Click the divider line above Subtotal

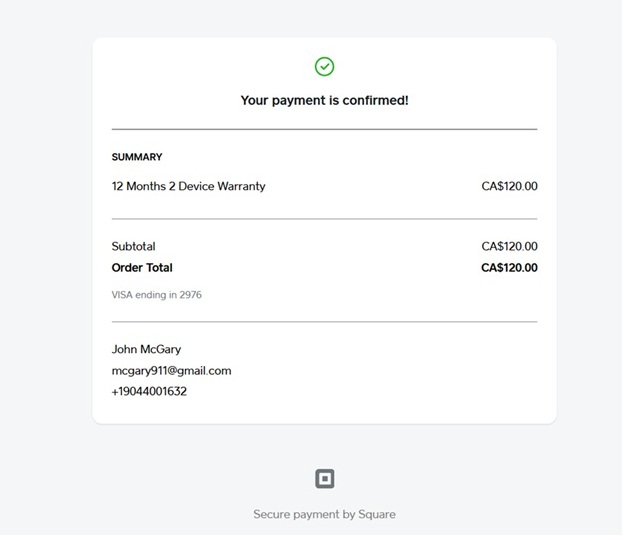pos(324,219)
